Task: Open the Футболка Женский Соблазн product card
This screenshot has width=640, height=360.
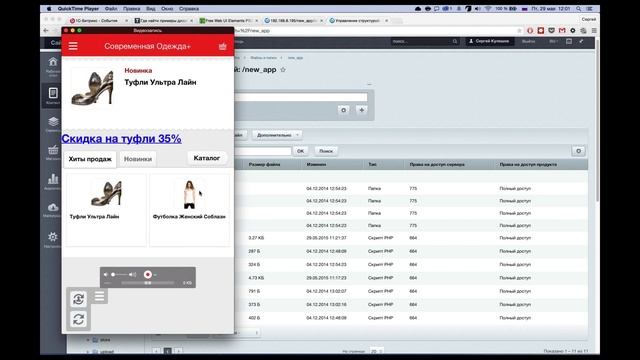Action: point(189,210)
